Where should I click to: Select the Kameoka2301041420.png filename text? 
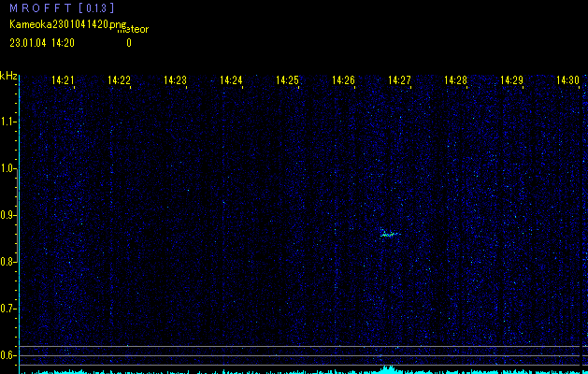[68, 24]
